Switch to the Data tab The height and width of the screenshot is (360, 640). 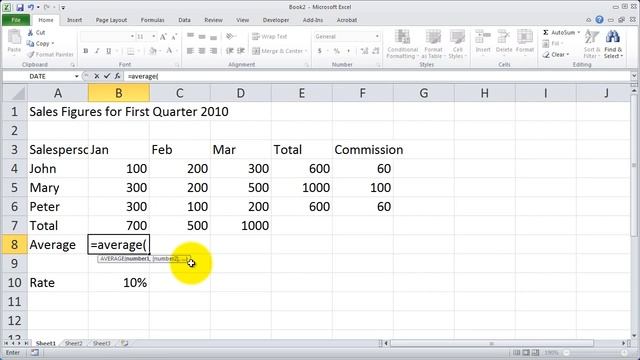pos(184,20)
